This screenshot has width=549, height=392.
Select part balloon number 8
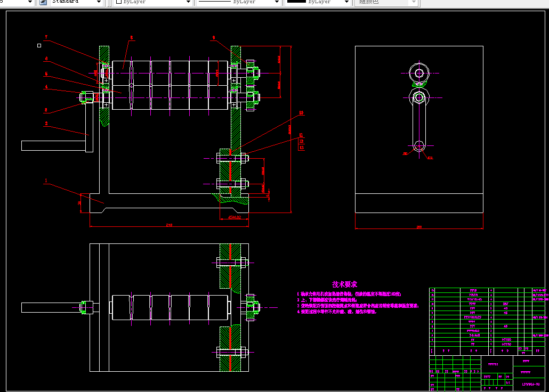point(131,37)
